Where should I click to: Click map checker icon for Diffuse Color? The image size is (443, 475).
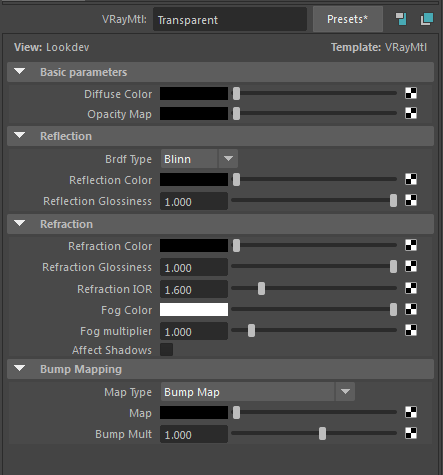[411, 93]
